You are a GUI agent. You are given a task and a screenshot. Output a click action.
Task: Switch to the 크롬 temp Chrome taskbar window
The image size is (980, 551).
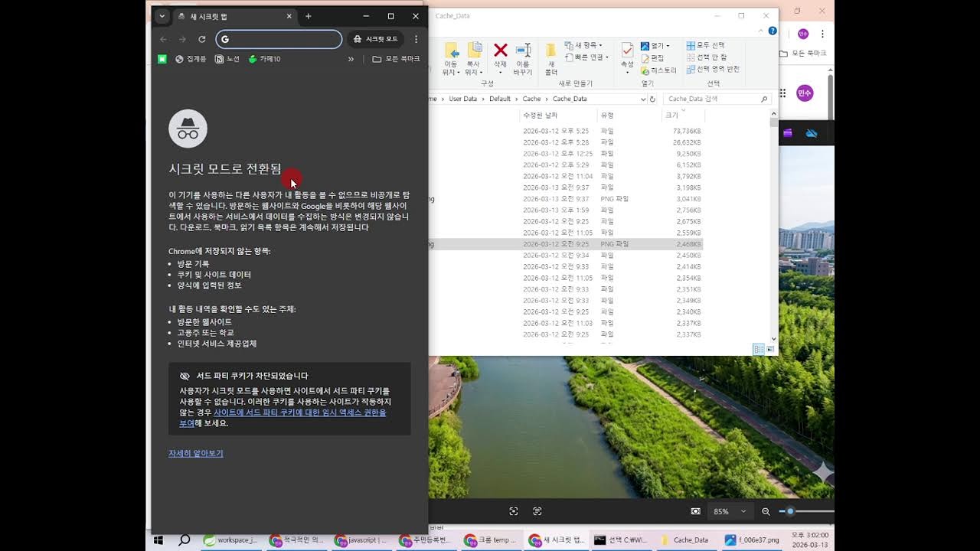(x=492, y=540)
